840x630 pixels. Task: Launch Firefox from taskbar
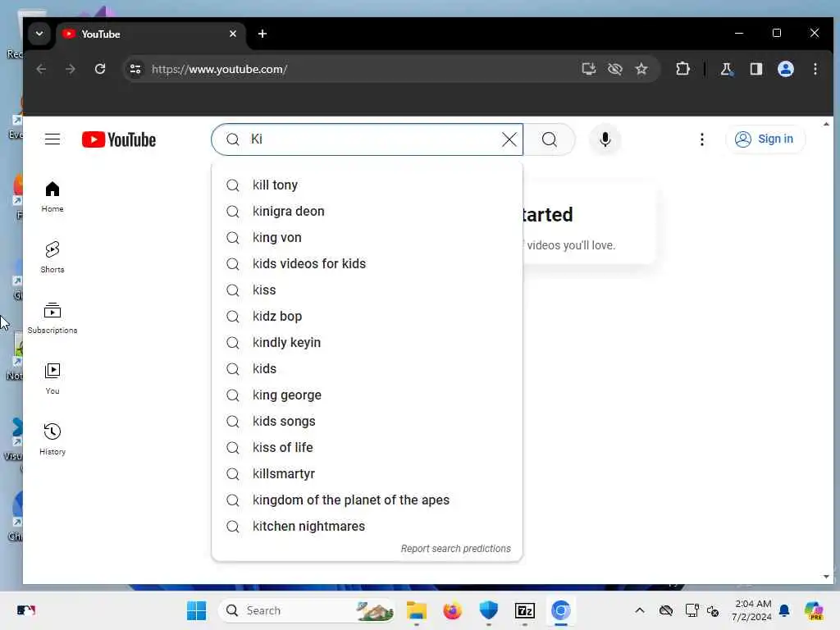coord(453,610)
